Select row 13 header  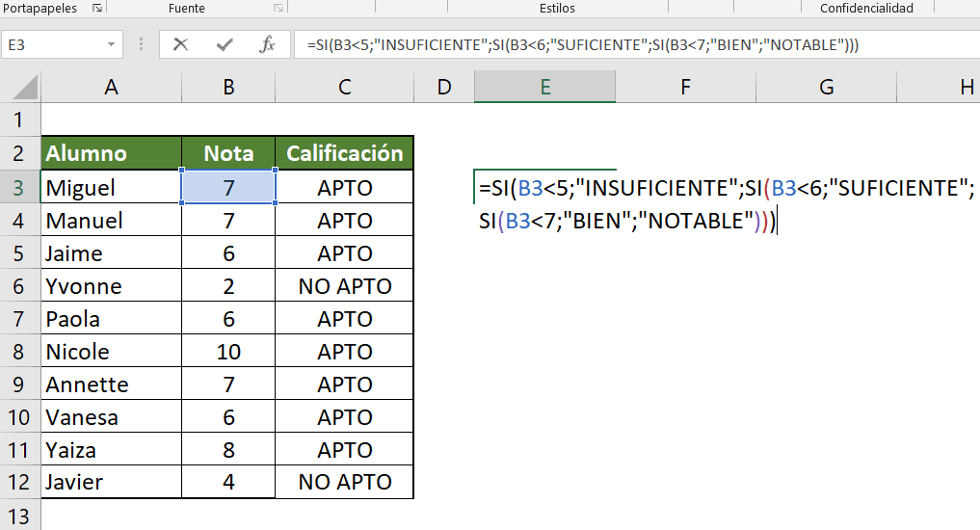pyautogui.click(x=18, y=517)
